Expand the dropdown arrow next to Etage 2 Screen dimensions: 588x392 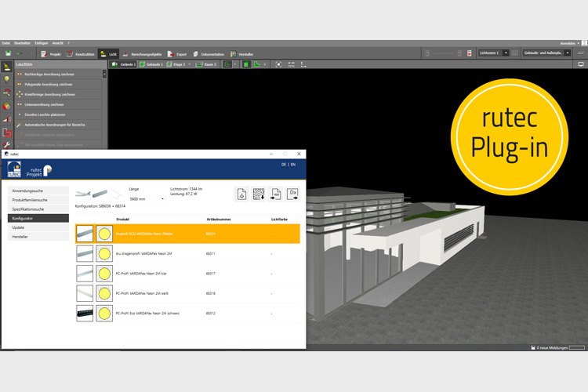tap(190, 64)
